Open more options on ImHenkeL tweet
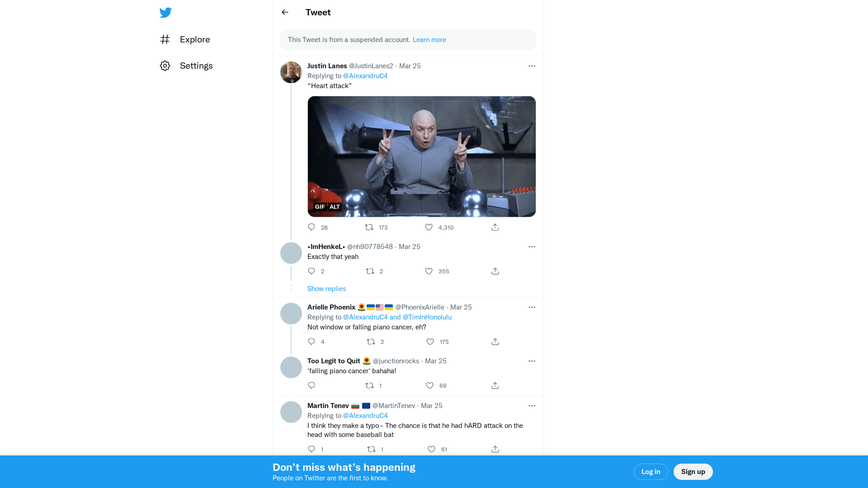868x488 pixels. click(x=532, y=247)
